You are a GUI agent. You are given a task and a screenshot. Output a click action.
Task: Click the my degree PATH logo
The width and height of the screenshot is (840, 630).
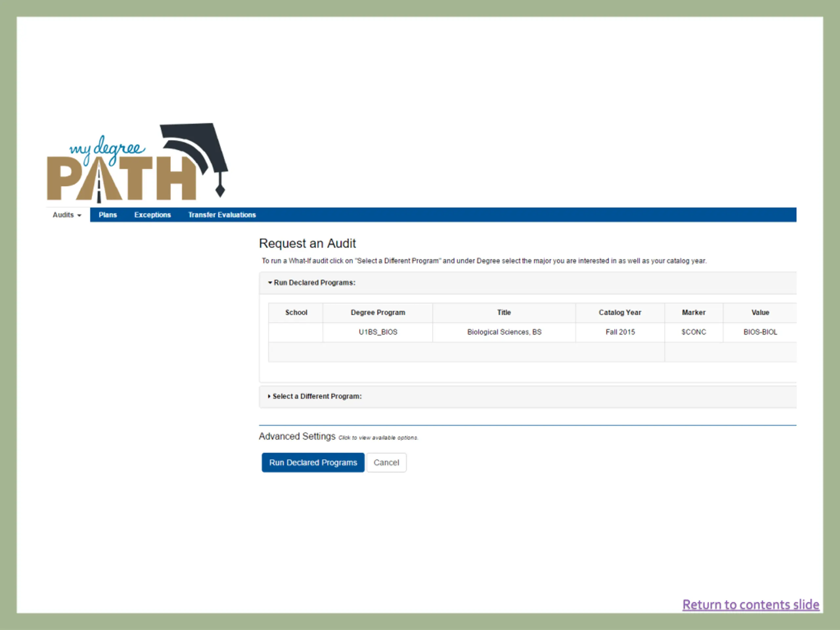[x=137, y=163]
